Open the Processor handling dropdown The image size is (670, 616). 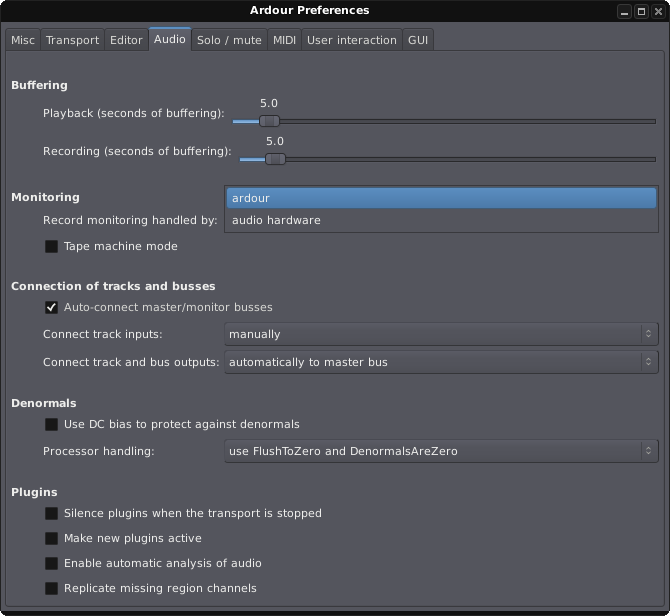pyautogui.click(x=441, y=451)
